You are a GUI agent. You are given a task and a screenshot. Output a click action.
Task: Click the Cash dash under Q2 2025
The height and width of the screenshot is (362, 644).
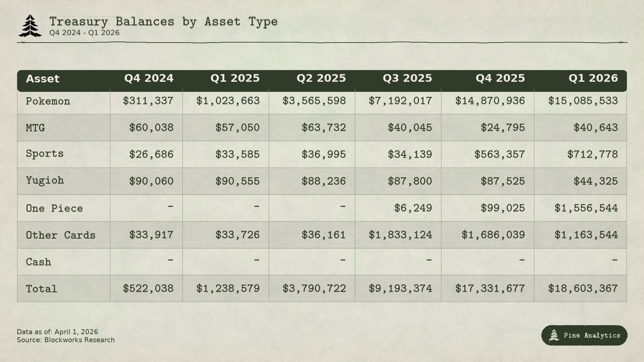(342, 260)
